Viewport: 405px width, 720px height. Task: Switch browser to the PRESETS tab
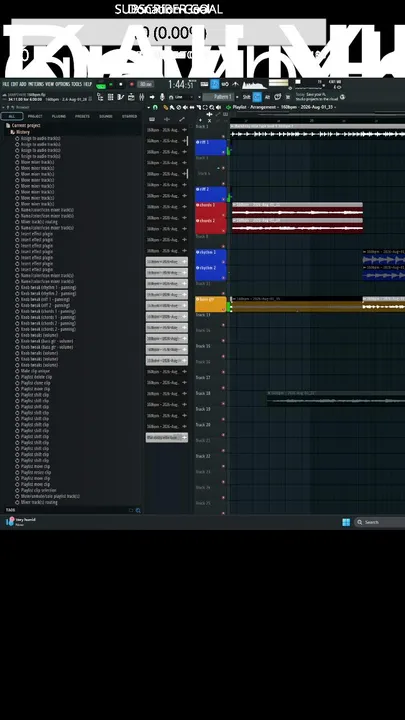click(x=82, y=116)
